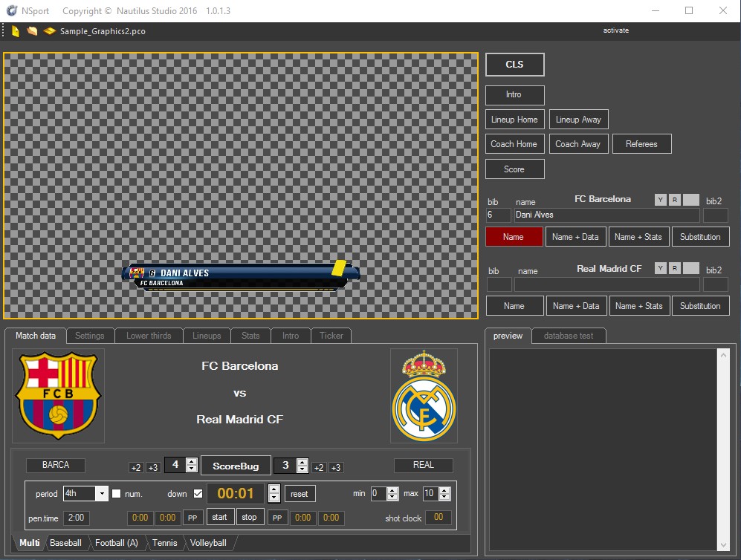Uncheck the down checkbox for the clock
The width and height of the screenshot is (741, 560).
198,494
